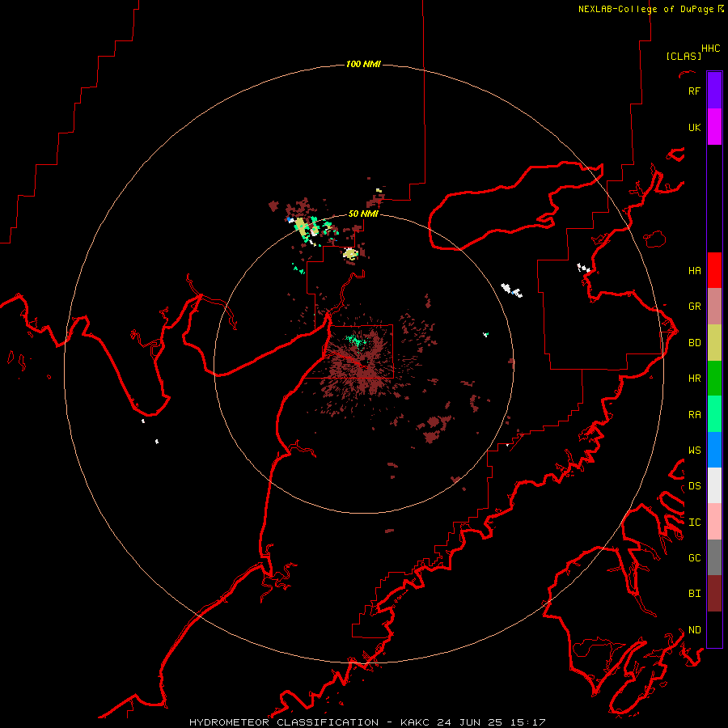Click the HA red legend swatch
The height and width of the screenshot is (728, 728).
coord(714,270)
